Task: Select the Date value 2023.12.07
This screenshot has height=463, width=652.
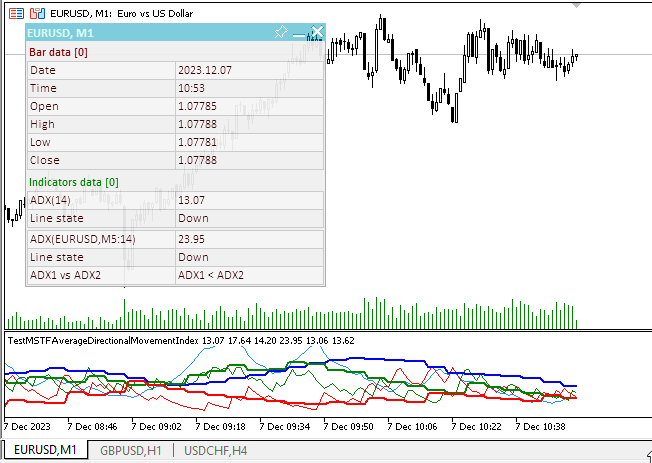Action: [x=205, y=70]
